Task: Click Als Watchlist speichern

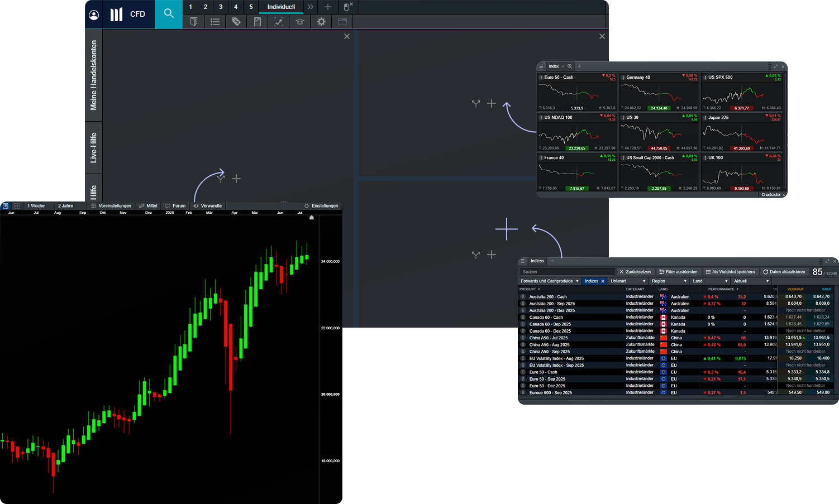Action: click(731, 272)
